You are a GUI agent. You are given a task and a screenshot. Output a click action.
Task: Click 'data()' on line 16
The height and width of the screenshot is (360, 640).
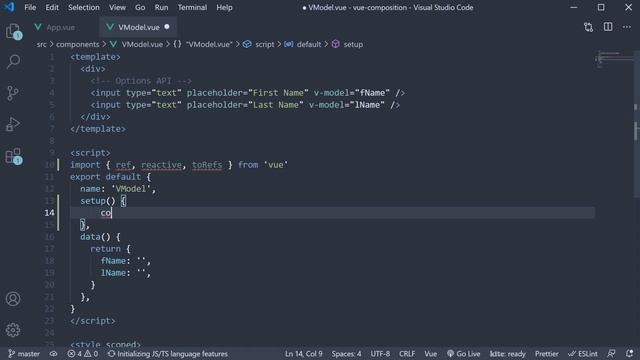95,237
